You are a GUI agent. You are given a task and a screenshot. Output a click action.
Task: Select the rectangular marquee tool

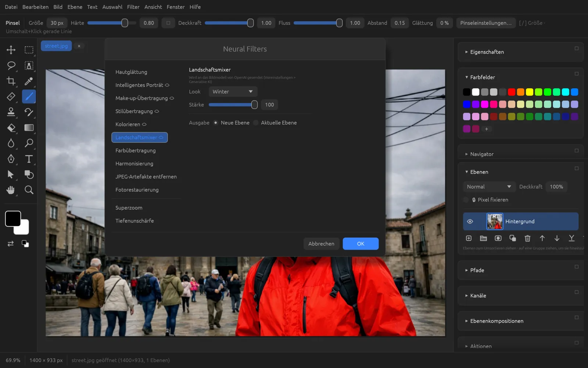[29, 50]
